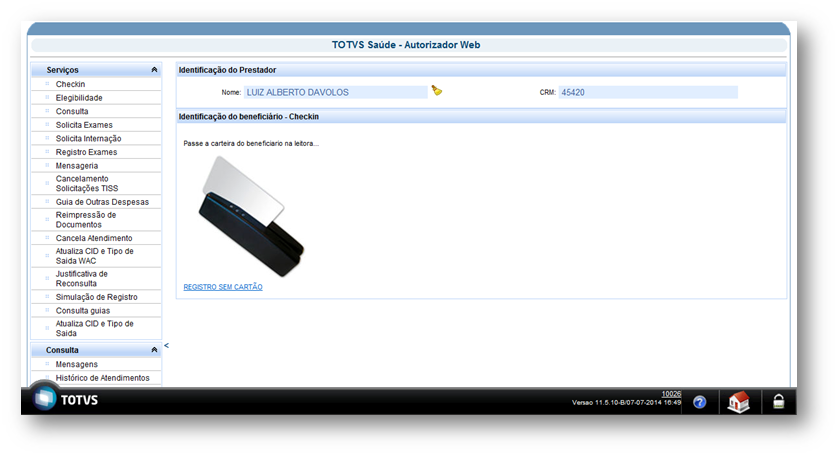Open Atualiza CID e Tipo de Saída WAC
Screen dimensions: 839x457
[x=94, y=256]
